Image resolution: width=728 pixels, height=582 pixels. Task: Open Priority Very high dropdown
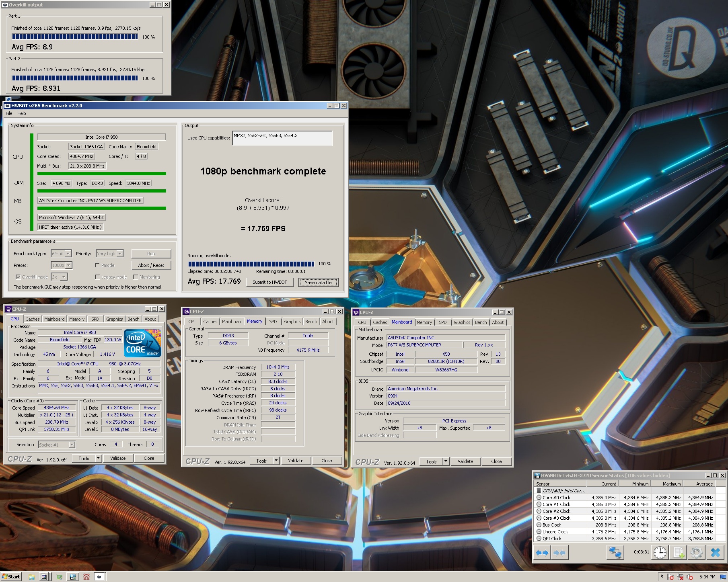tap(120, 254)
